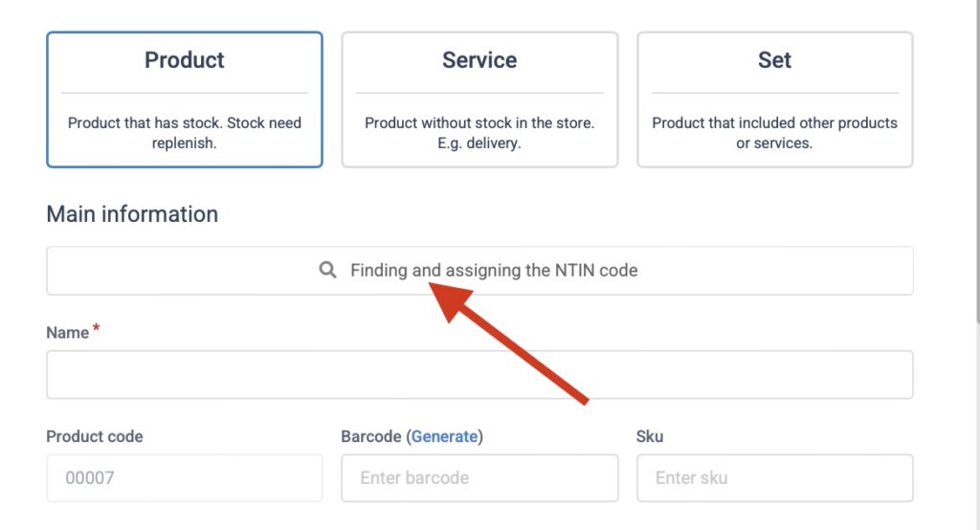The width and height of the screenshot is (980, 530).
Task: Click the Enter barcode input field
Action: click(479, 477)
